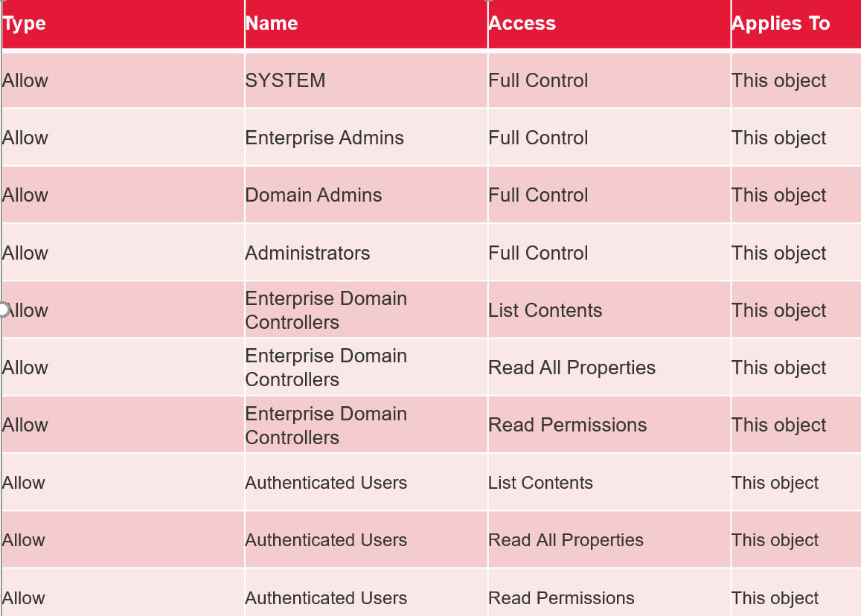861x616 pixels.
Task: Click Enterprise Domain Controllers' Read All Properties cell
Action: pyautogui.click(x=572, y=368)
